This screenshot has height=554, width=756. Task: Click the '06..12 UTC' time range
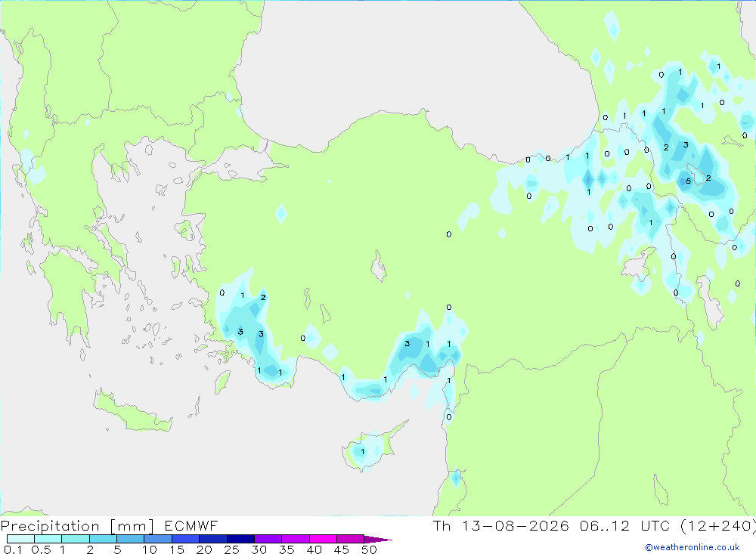click(625, 526)
